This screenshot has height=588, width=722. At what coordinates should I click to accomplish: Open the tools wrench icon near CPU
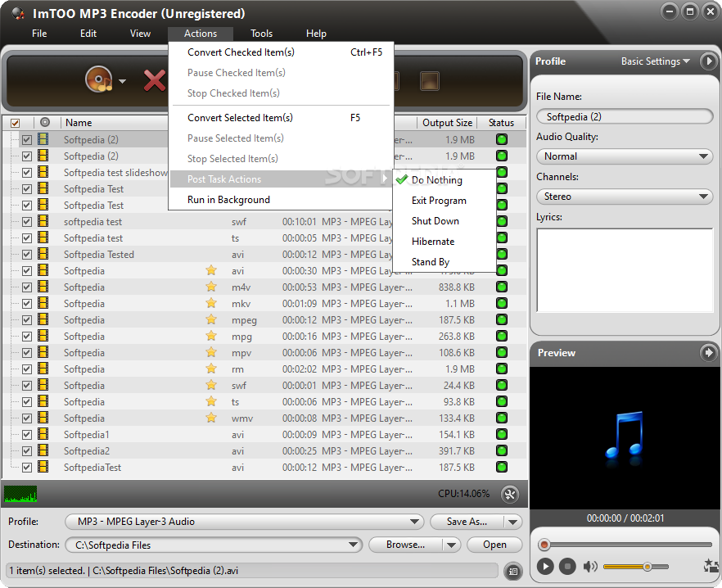(x=510, y=495)
